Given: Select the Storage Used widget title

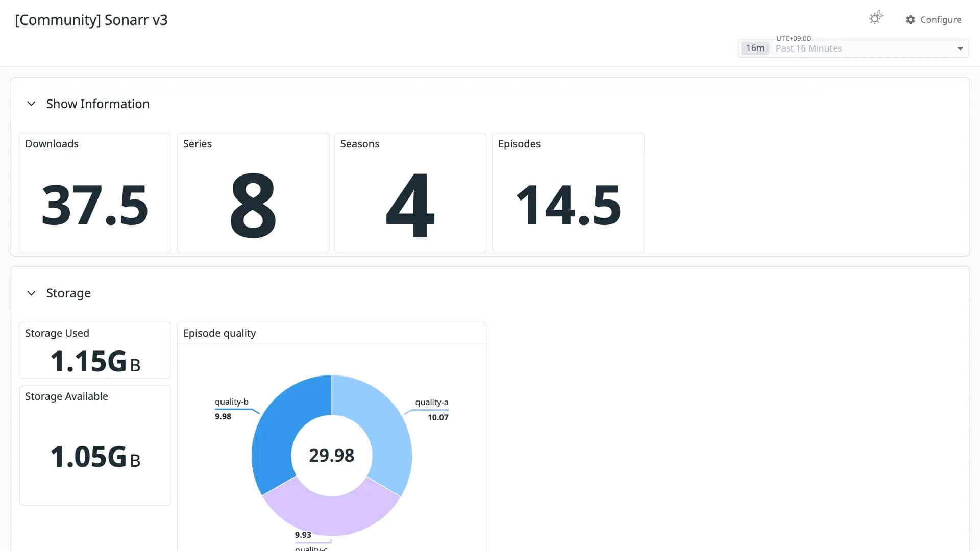Looking at the screenshot, I should 57,333.
